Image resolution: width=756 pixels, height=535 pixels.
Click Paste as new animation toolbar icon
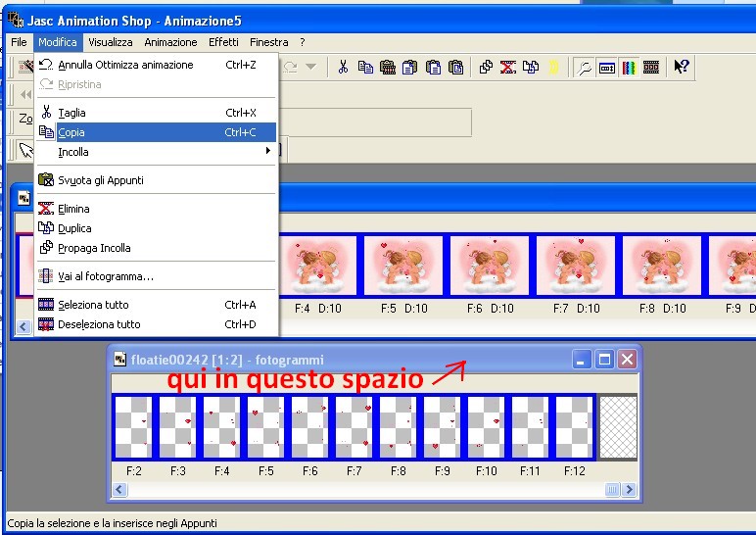(388, 67)
